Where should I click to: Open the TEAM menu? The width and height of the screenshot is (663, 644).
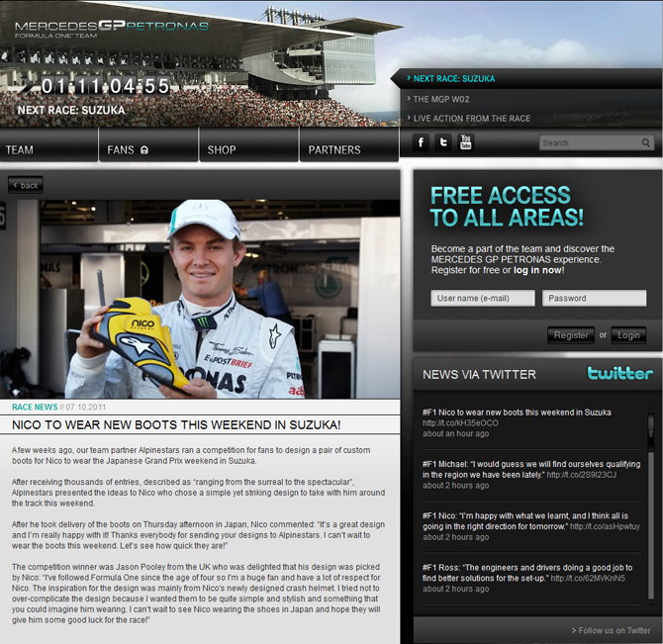click(x=49, y=145)
